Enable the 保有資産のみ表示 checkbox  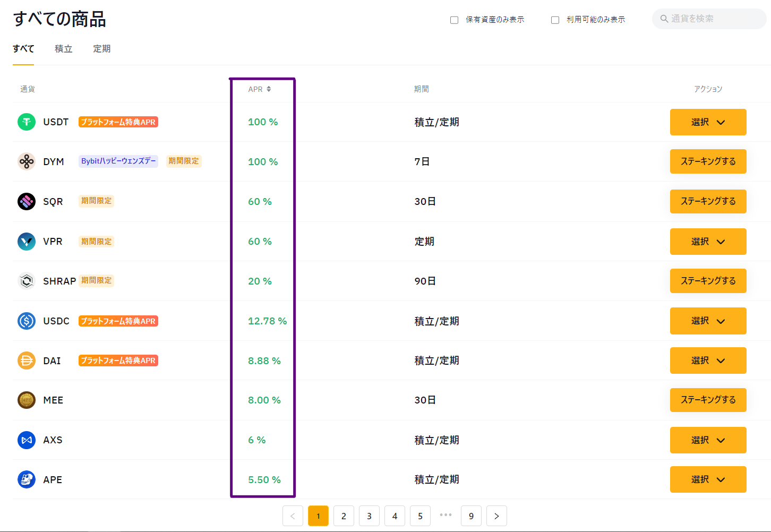pyautogui.click(x=454, y=19)
